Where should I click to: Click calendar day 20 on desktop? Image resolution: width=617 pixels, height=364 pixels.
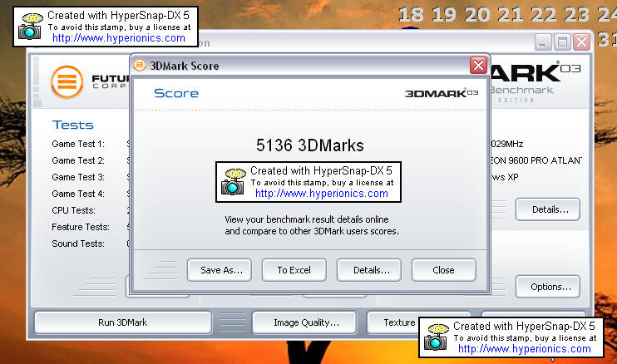[477, 15]
